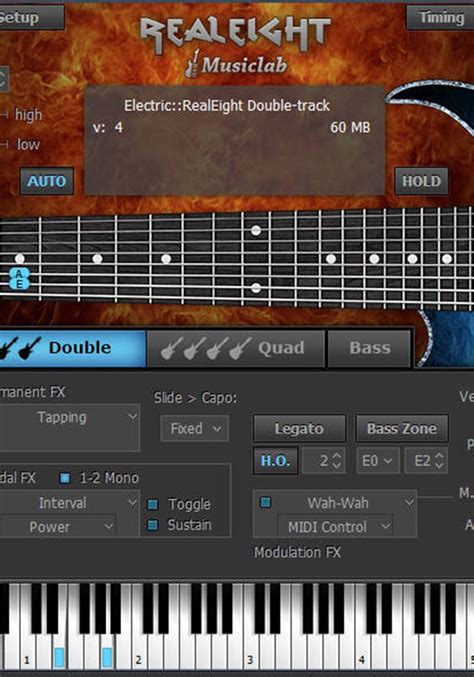Switch to the Bass tab
Screen dimensions: 474x677
click(370, 348)
